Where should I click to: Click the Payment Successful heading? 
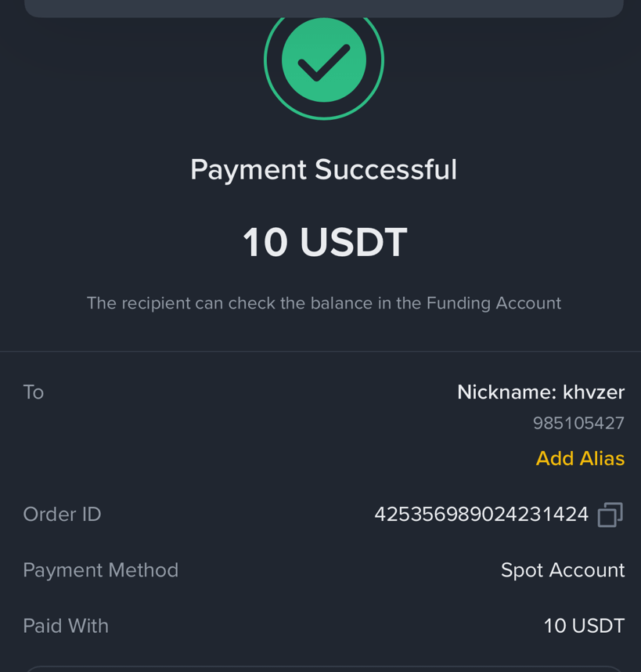click(x=324, y=170)
